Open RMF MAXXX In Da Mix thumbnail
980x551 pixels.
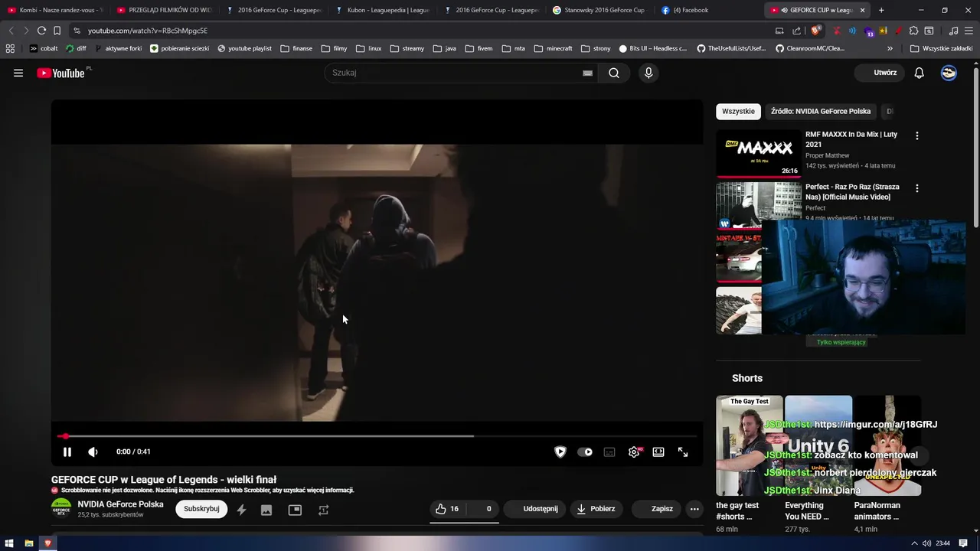[758, 154]
